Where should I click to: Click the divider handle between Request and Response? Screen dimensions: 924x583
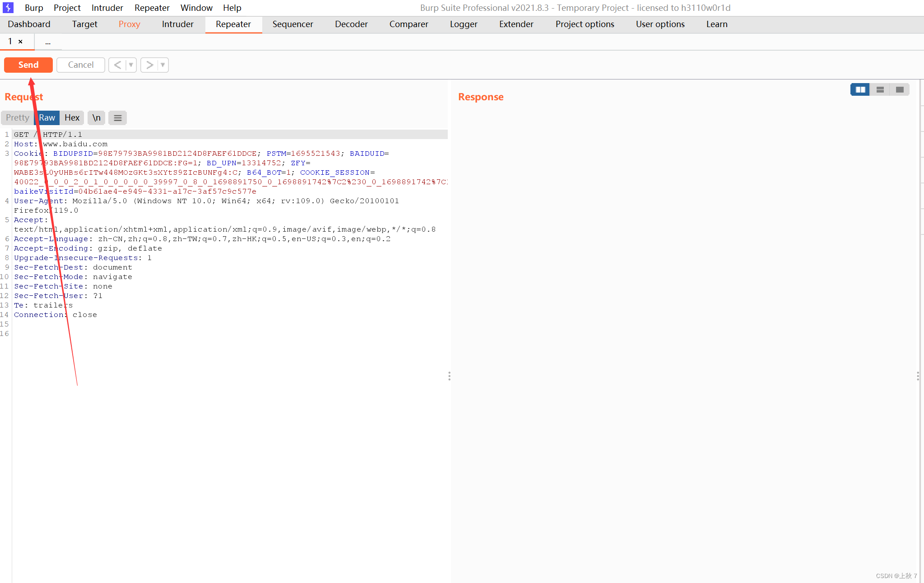tap(449, 376)
